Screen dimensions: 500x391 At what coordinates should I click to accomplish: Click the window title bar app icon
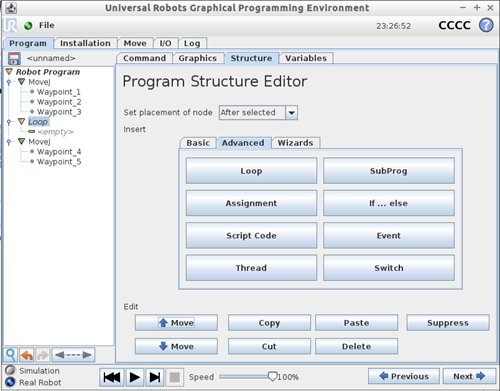tap(11, 8)
